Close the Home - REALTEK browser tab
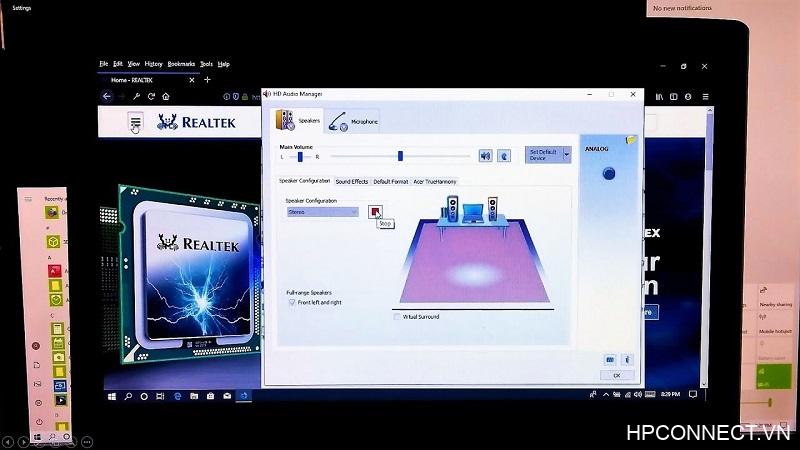 point(192,80)
